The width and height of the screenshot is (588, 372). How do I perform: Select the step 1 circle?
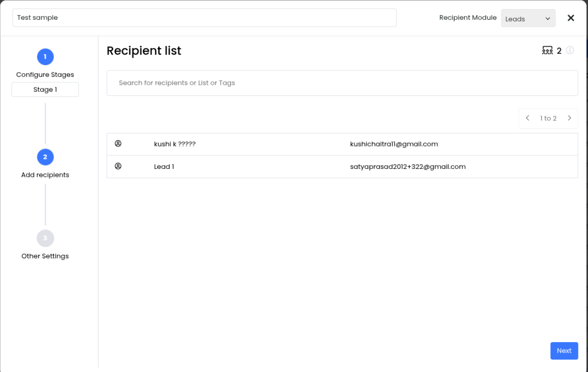tap(45, 57)
